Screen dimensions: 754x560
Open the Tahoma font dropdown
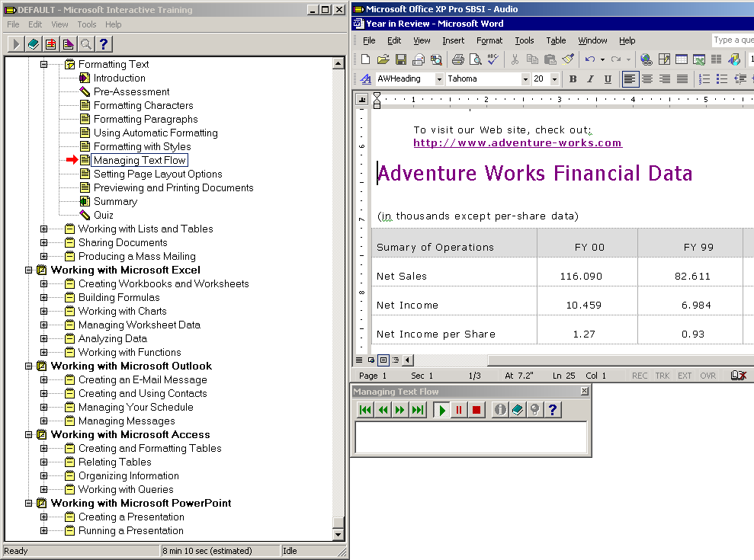point(525,78)
